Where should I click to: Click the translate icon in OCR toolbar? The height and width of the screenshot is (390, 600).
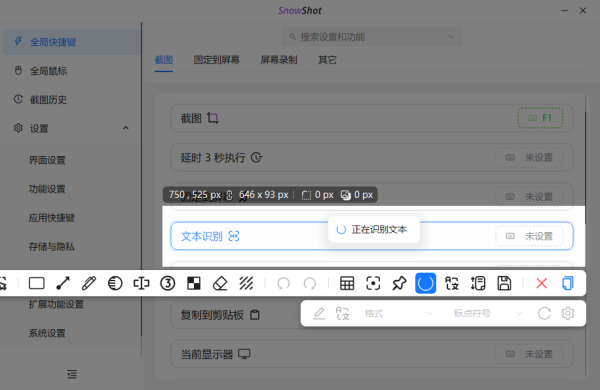pos(342,313)
